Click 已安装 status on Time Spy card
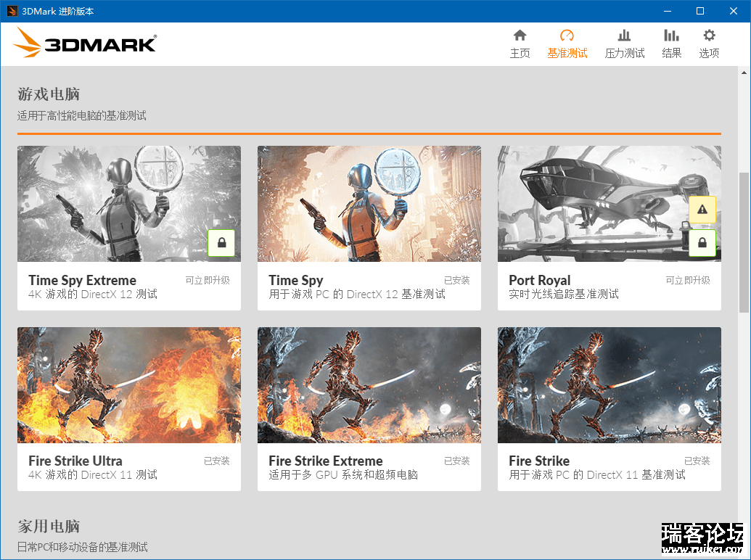 point(457,280)
